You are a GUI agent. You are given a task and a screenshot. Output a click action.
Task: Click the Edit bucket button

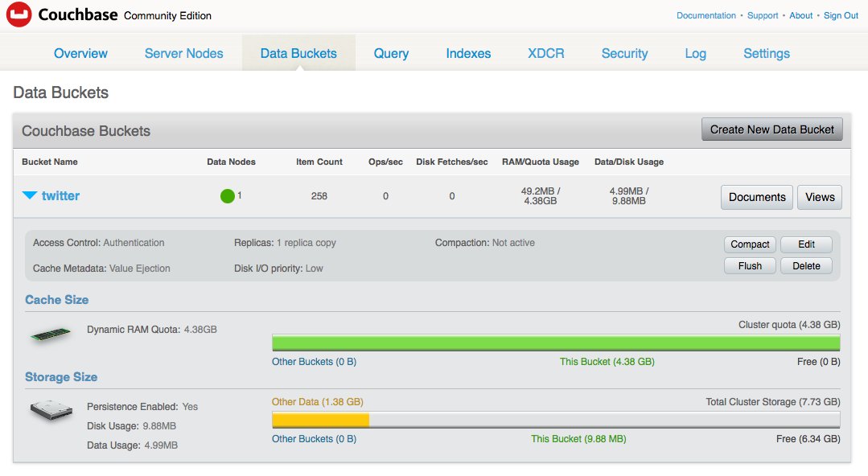(x=807, y=244)
